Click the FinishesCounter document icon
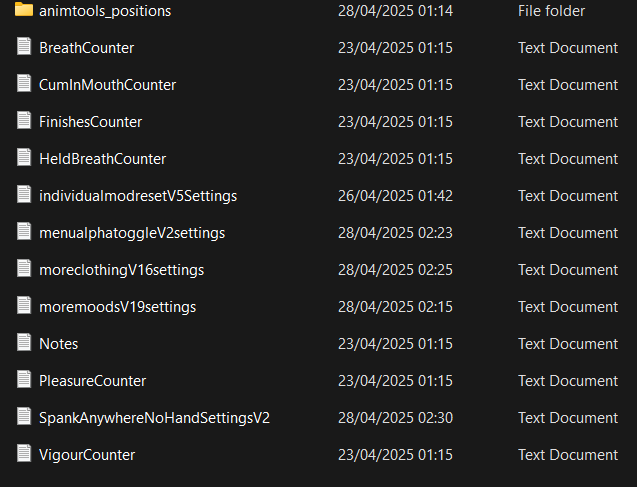The width and height of the screenshot is (637, 487). coord(24,121)
